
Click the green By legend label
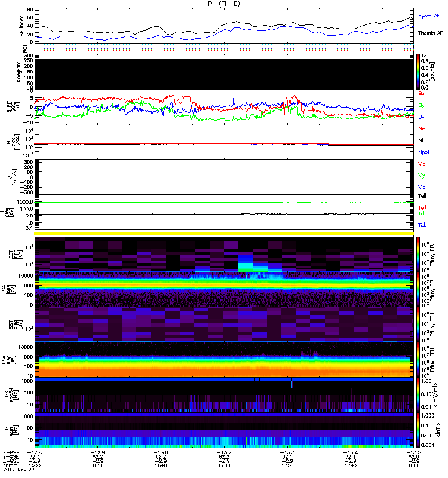coord(421,106)
